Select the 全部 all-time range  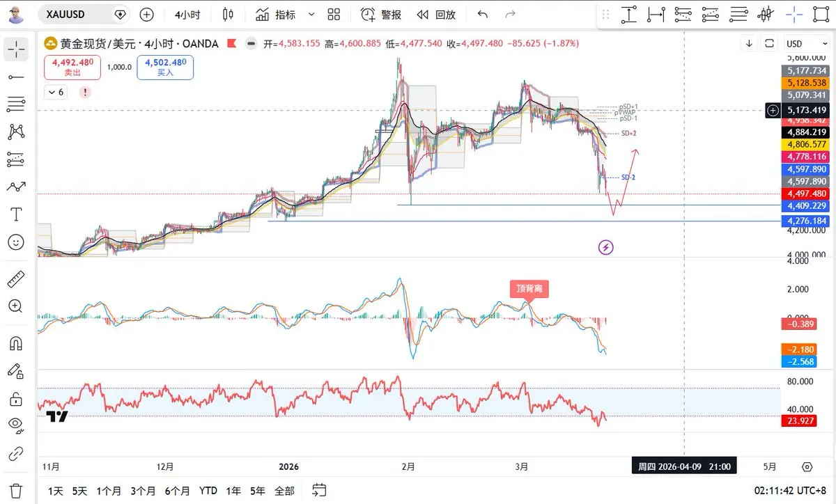pyautogui.click(x=284, y=491)
